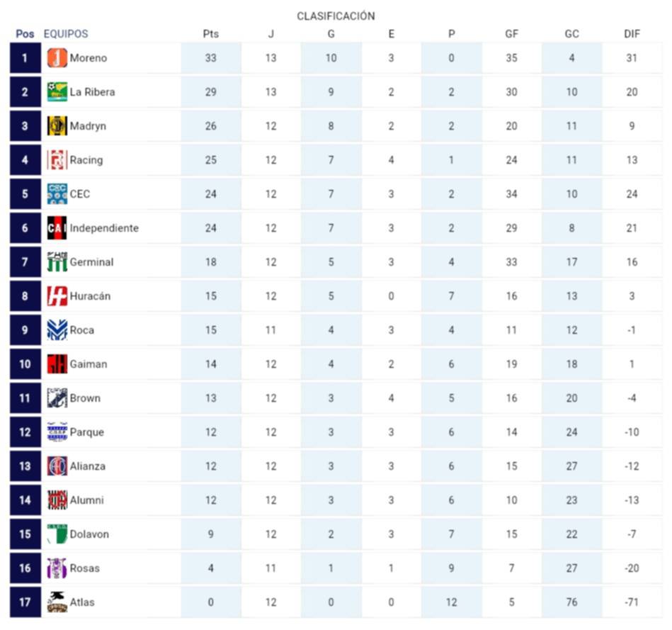Open the Independiente CAI crest
Image resolution: width=672 pixels, height=630 pixels.
point(57,228)
